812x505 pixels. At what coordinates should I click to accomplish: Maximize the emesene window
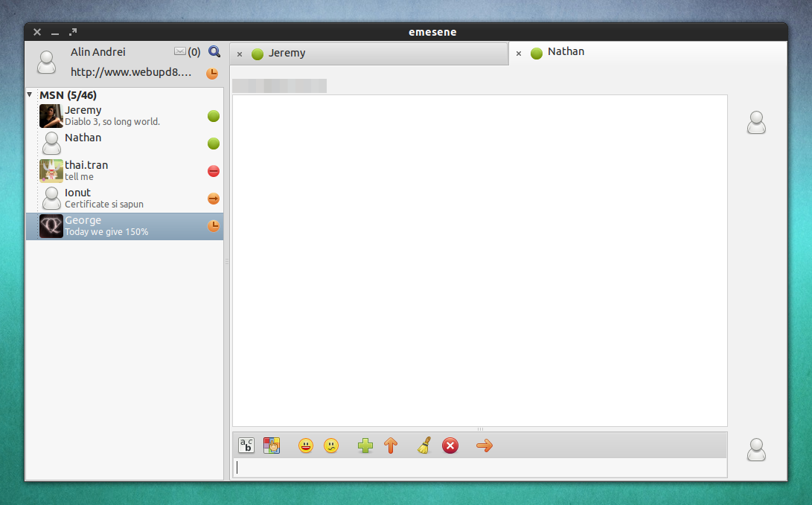click(x=73, y=32)
